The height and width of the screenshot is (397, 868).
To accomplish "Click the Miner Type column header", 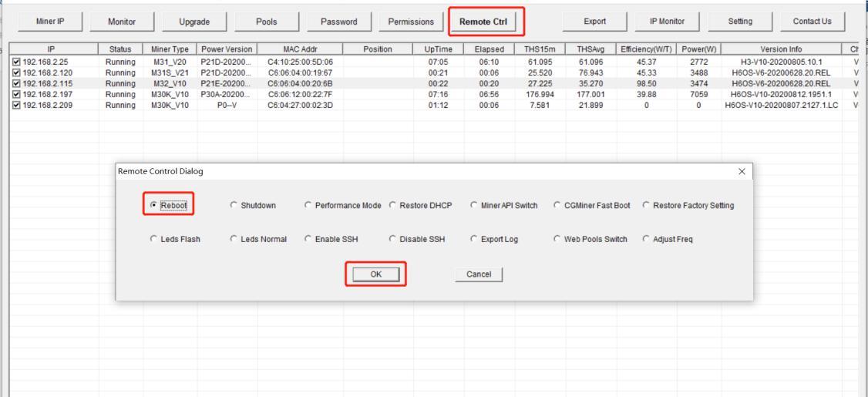I will (x=169, y=49).
